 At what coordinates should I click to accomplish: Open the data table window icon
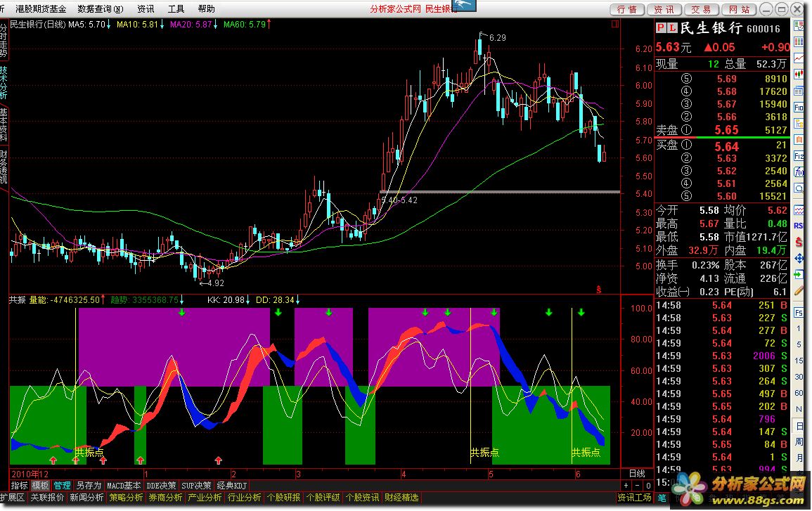pos(799,91)
